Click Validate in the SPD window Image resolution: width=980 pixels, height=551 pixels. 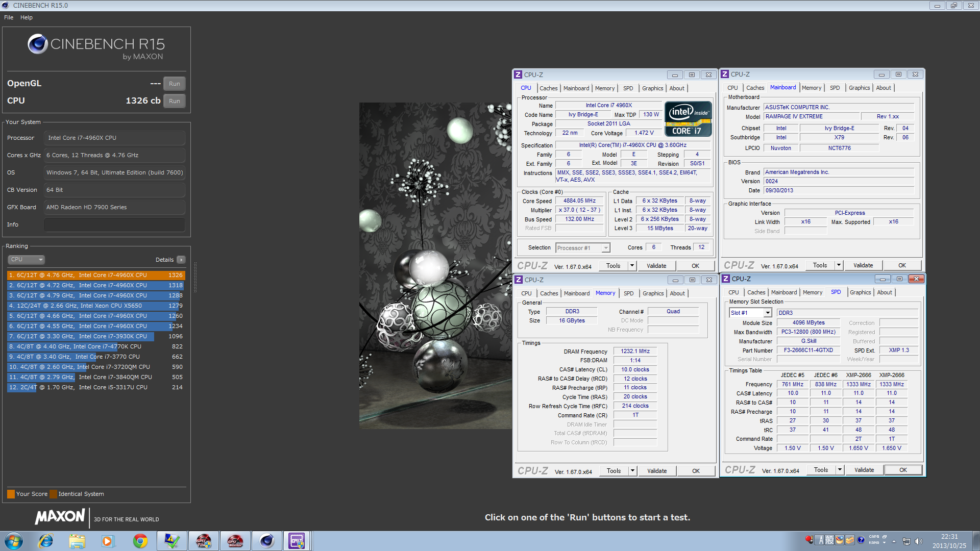[x=864, y=470]
